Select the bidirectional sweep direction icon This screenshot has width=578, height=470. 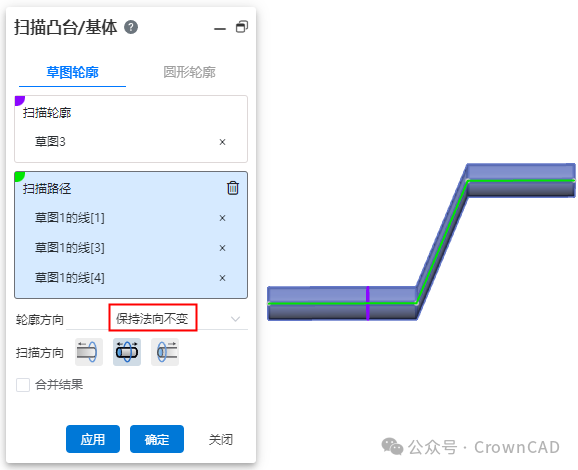click(127, 352)
